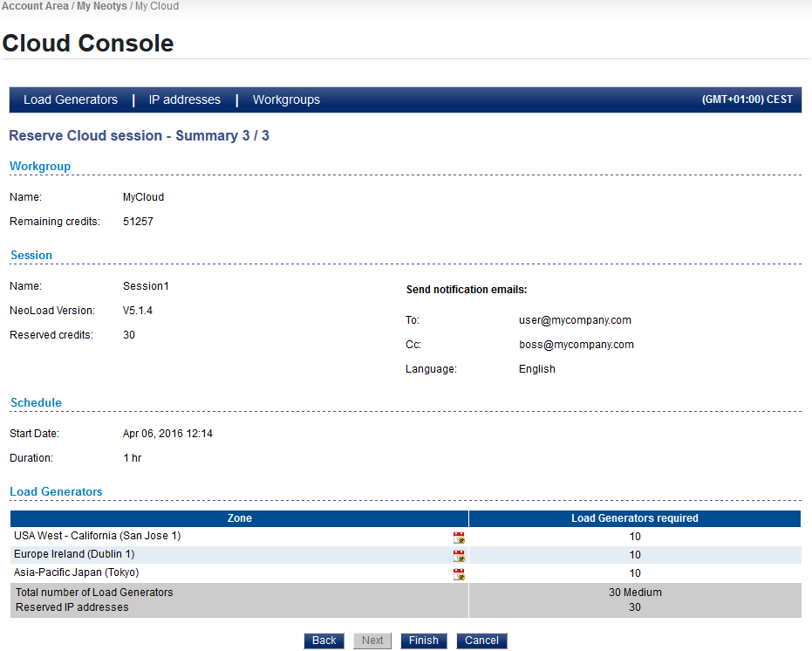The width and height of the screenshot is (812, 651).
Task: Open the My Neotys breadcrumb link
Action: (x=102, y=6)
